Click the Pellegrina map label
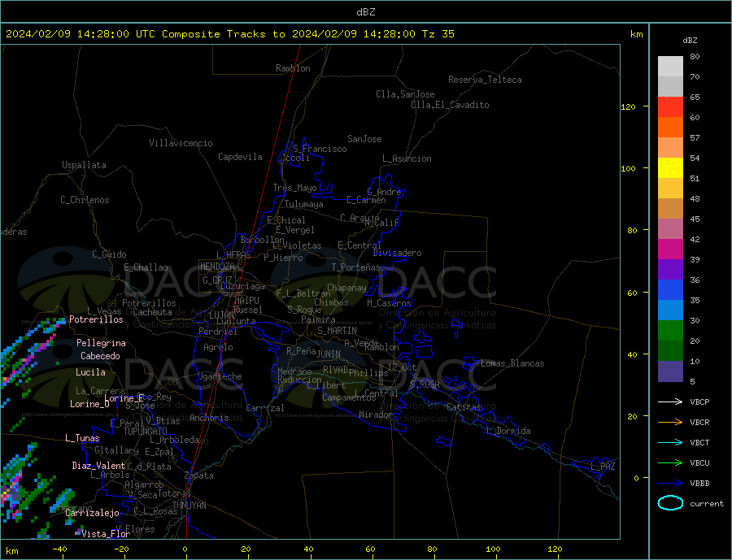The width and height of the screenshot is (732, 560). [x=102, y=343]
